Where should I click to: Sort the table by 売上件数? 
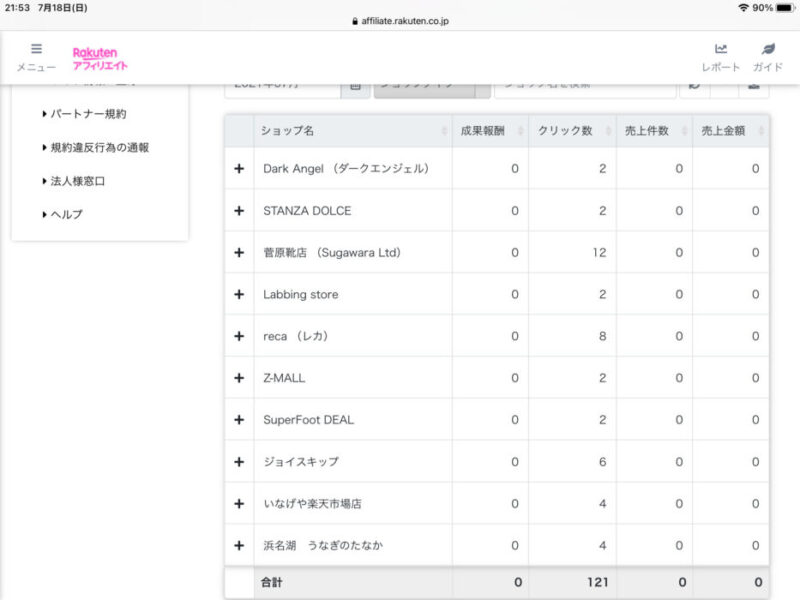coord(655,131)
